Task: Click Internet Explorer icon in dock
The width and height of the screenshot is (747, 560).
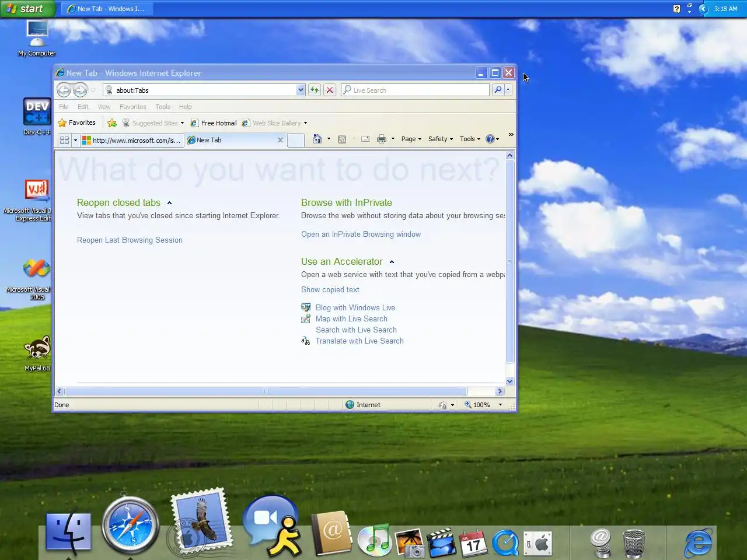Action: 698,542
